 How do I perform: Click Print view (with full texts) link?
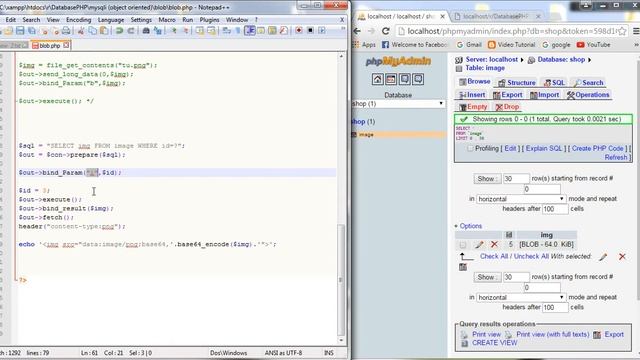[553, 334]
